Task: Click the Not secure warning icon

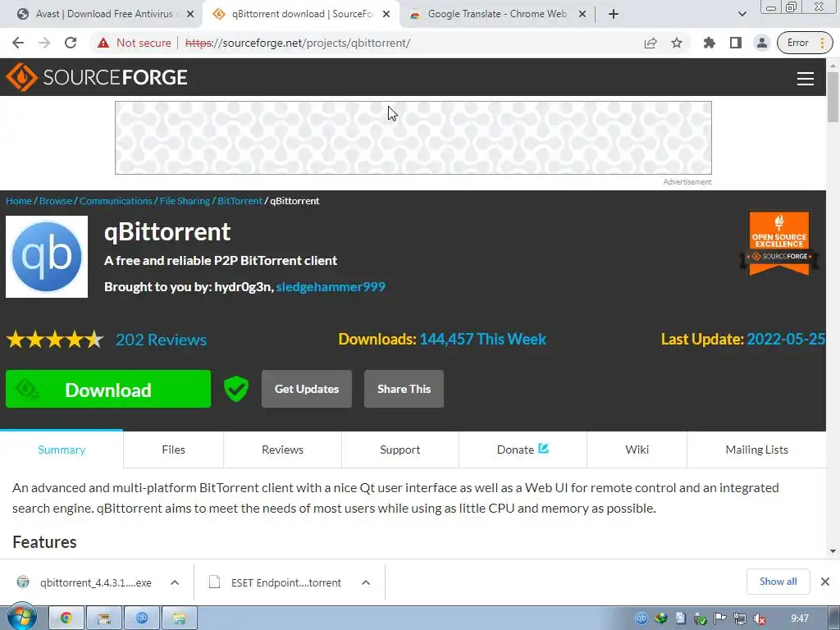Action: pyautogui.click(x=103, y=43)
